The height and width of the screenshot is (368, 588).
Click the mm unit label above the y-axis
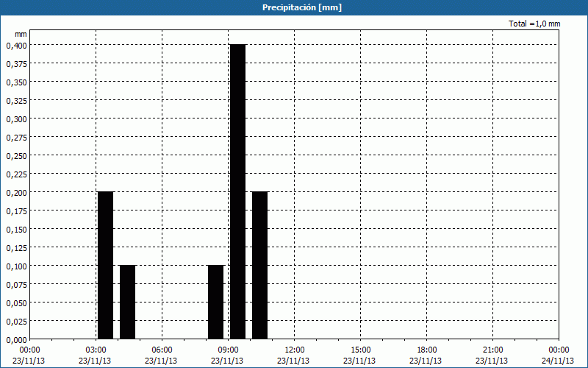(x=21, y=34)
